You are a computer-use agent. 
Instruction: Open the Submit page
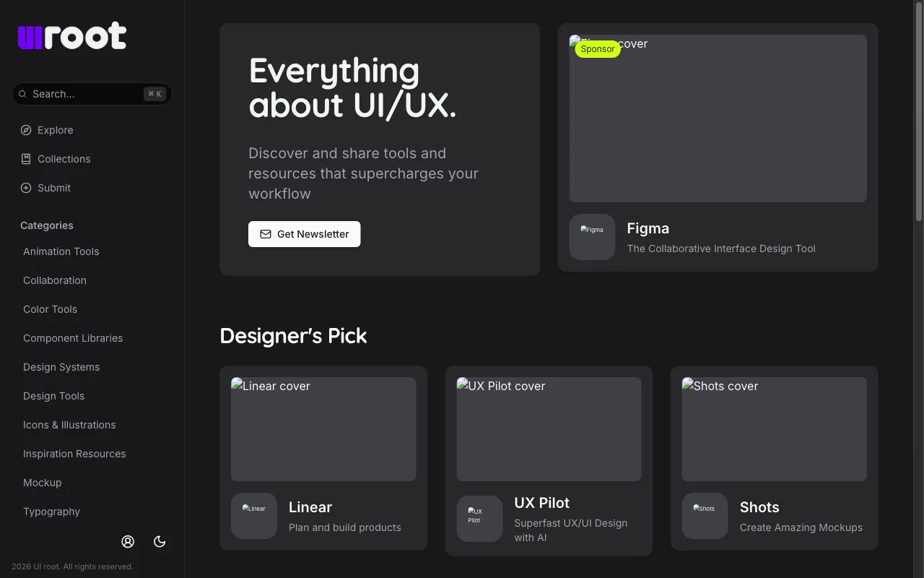point(54,188)
